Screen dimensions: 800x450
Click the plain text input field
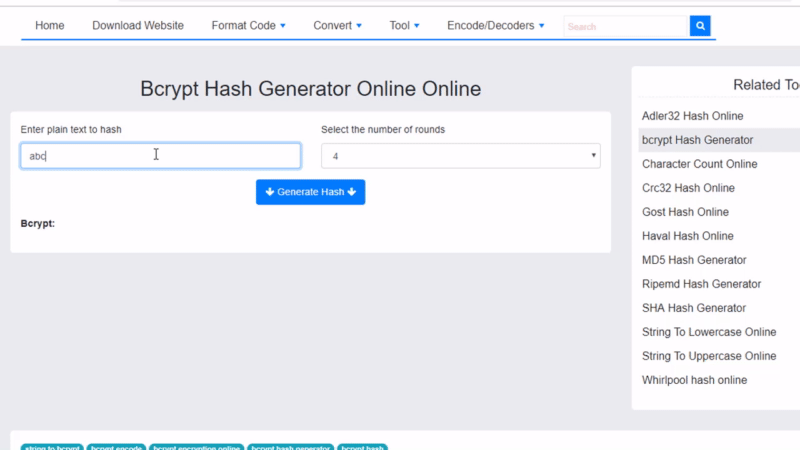(160, 156)
